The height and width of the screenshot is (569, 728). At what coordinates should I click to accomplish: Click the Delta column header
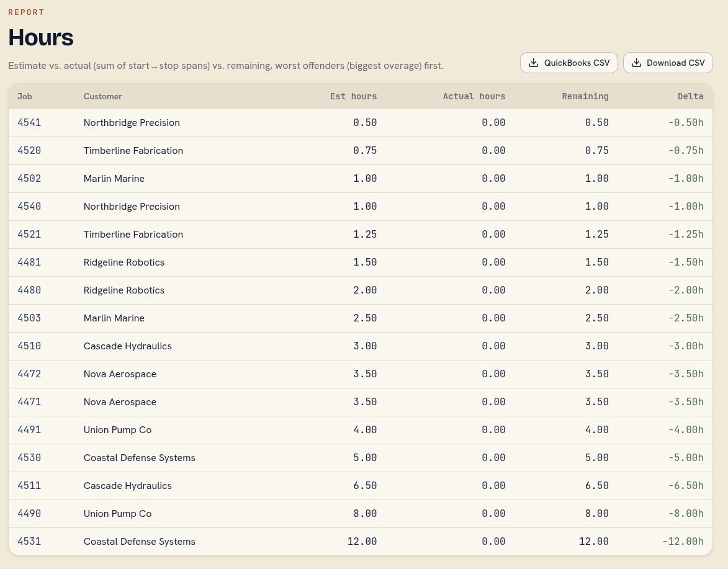click(x=690, y=97)
